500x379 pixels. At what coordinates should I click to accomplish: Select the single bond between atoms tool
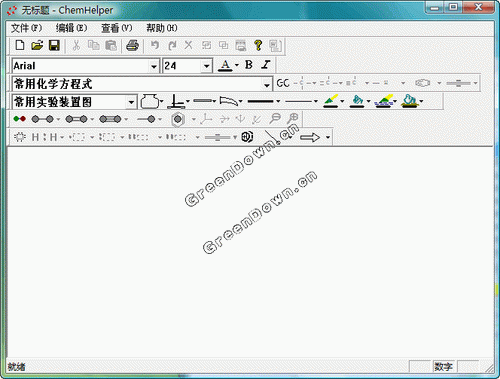[x=42, y=119]
